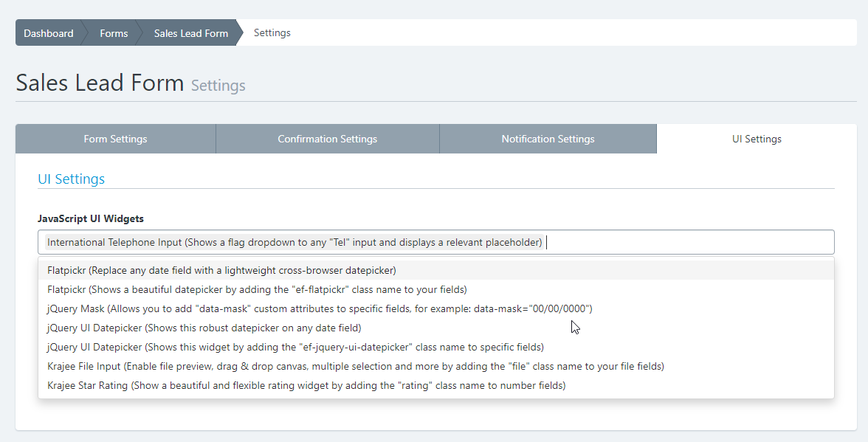
Task: Open Forms breadcrumb link
Action: 114,33
